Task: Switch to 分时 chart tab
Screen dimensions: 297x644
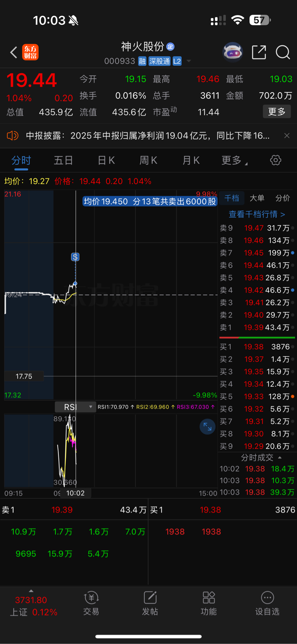Action: click(21, 160)
